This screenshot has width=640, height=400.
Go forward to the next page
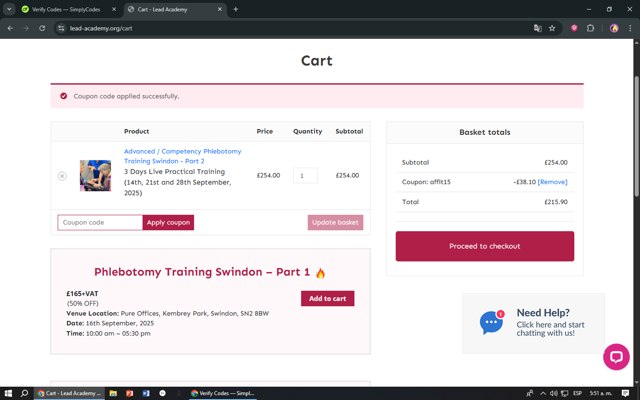click(x=26, y=28)
